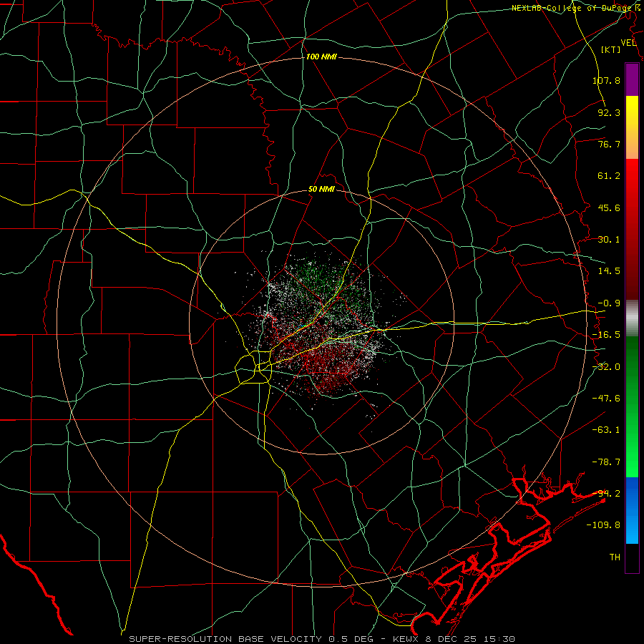Pick the yellow-orange segment of color bar

[632, 127]
